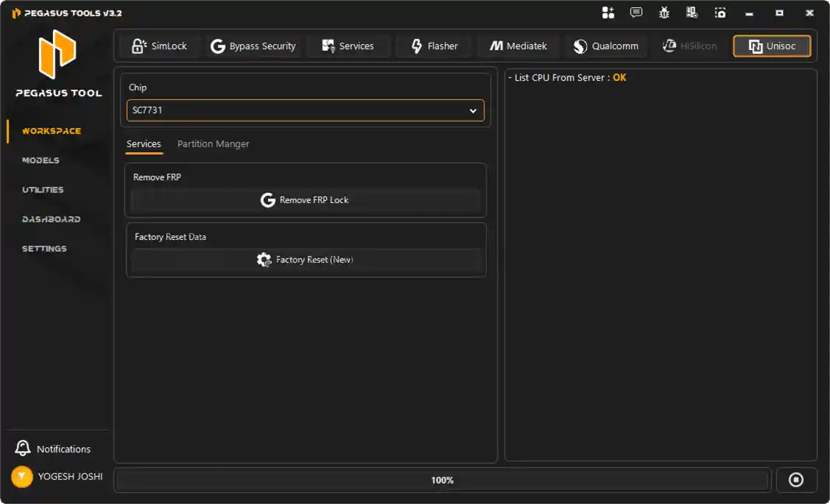Select the Unisoc tab
Screen dimensions: 830x504
click(772, 46)
